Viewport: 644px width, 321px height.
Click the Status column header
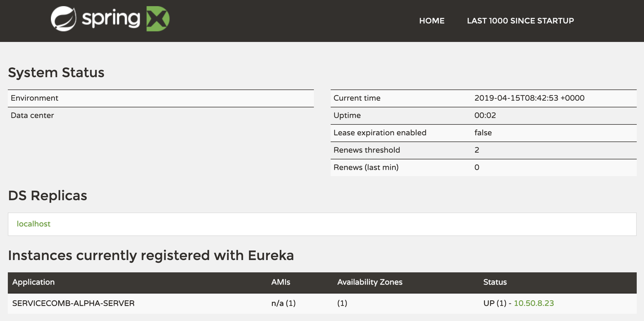(x=495, y=282)
